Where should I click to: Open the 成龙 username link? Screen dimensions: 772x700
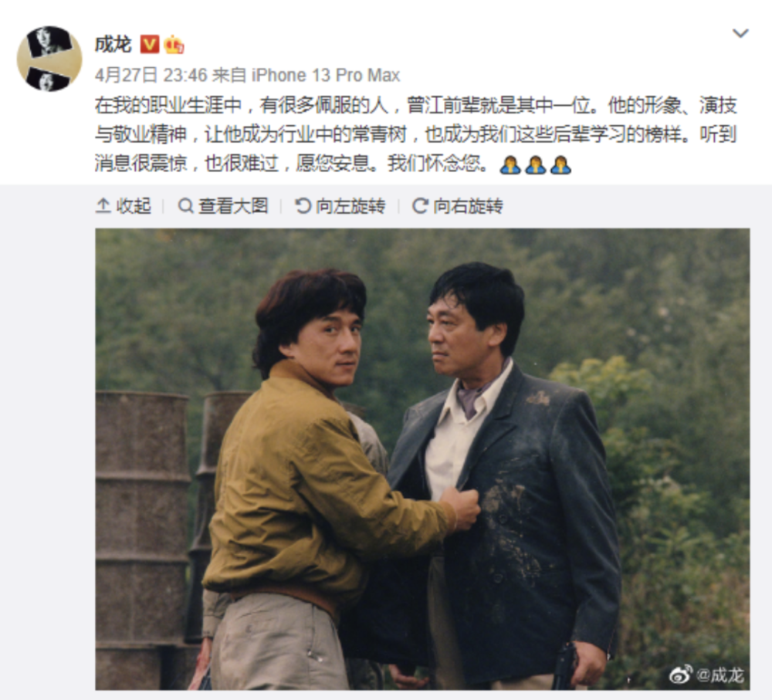113,44
